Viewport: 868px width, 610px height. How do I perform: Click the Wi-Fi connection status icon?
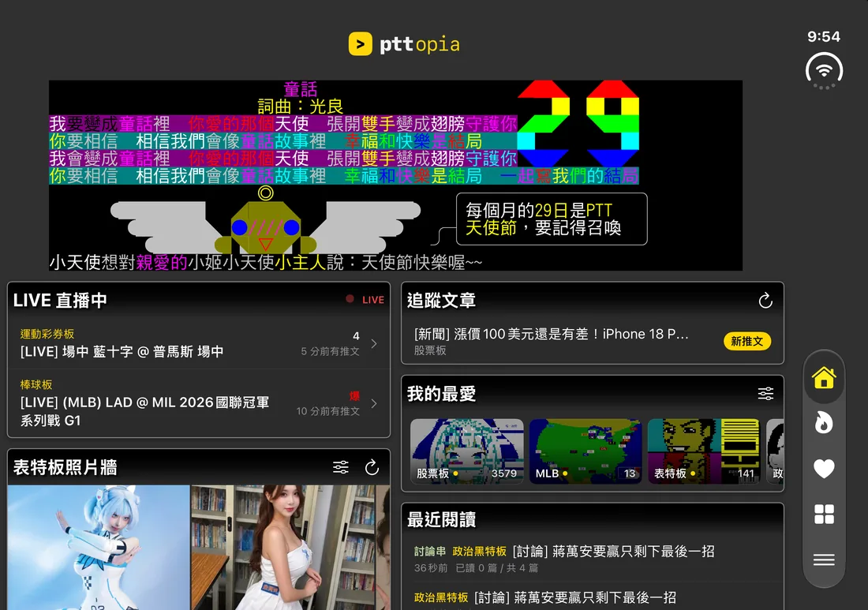[825, 71]
